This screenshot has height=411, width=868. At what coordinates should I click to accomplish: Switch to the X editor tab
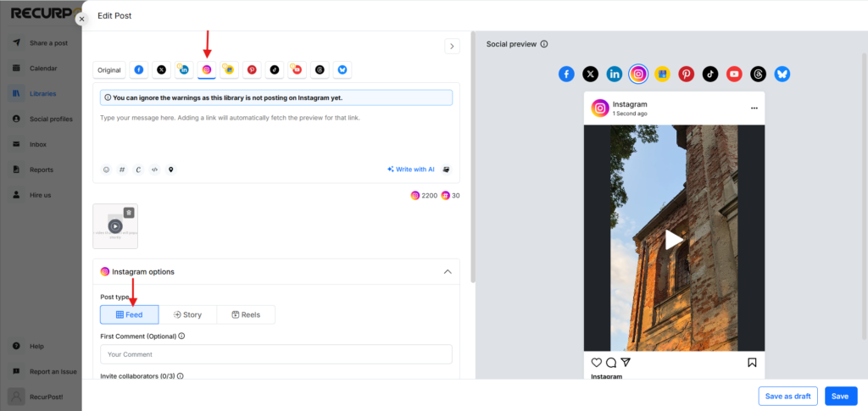pos(161,70)
